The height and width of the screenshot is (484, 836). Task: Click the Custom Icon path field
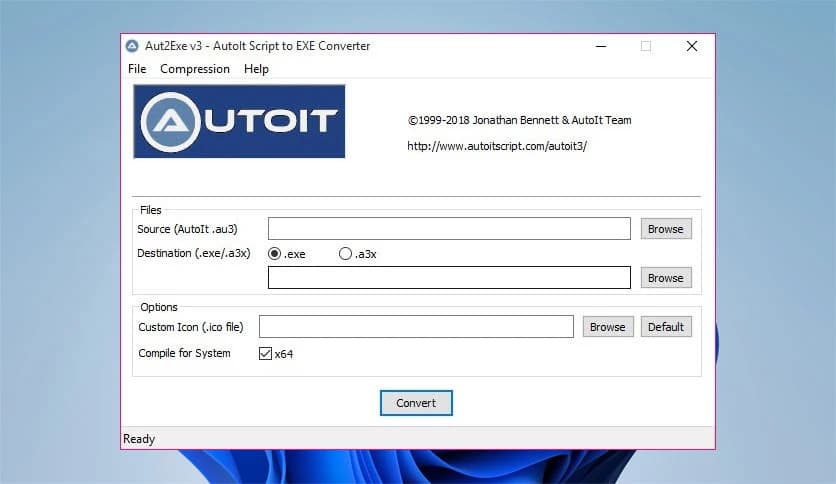pyautogui.click(x=416, y=327)
